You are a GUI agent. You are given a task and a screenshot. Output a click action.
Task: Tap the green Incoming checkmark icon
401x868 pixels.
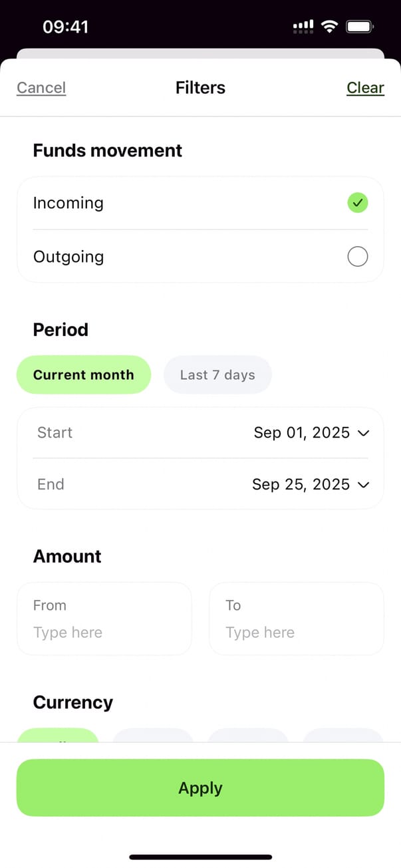[358, 203]
